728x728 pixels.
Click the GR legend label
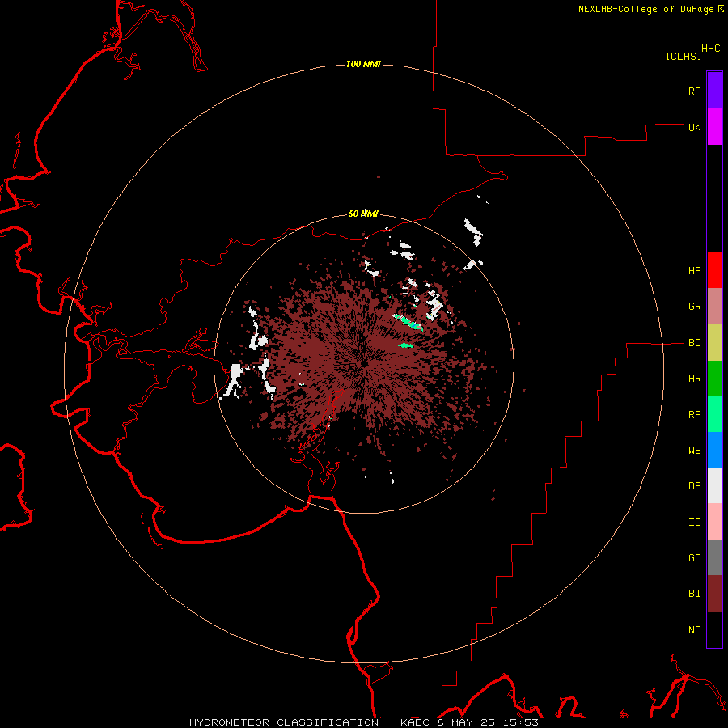click(x=694, y=307)
